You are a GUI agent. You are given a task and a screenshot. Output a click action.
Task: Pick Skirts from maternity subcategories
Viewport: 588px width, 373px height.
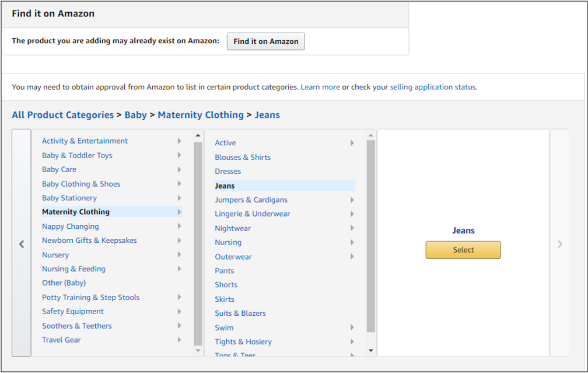[225, 299]
